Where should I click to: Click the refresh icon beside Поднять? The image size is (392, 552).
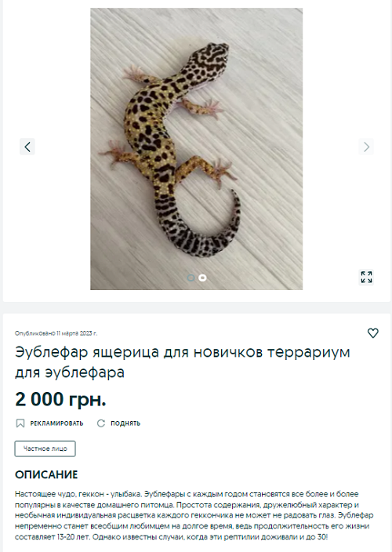(101, 423)
